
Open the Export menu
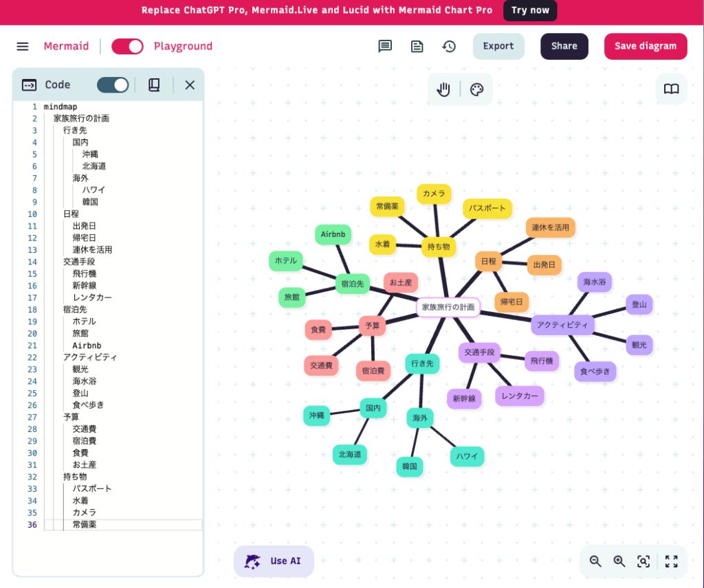pos(498,46)
